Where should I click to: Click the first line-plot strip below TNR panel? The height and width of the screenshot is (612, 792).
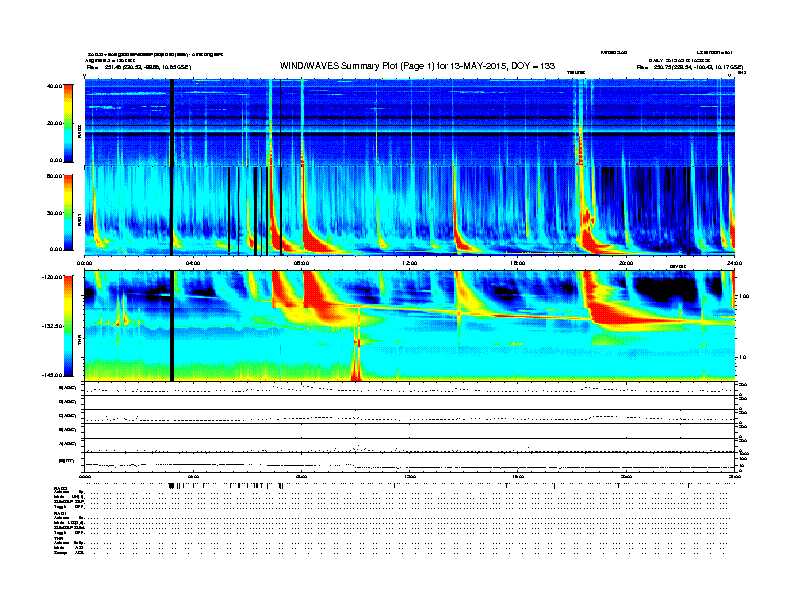pyautogui.click(x=410, y=389)
